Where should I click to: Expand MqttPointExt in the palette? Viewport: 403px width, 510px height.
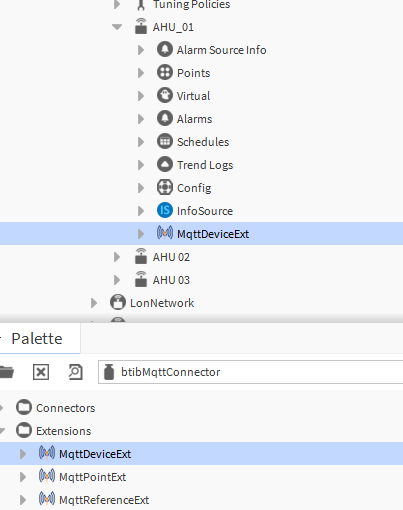[x=23, y=477]
